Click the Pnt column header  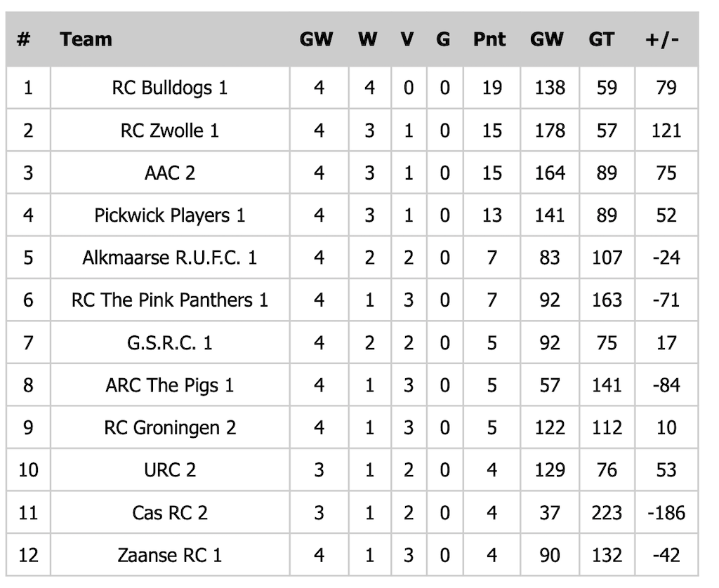pos(489,39)
